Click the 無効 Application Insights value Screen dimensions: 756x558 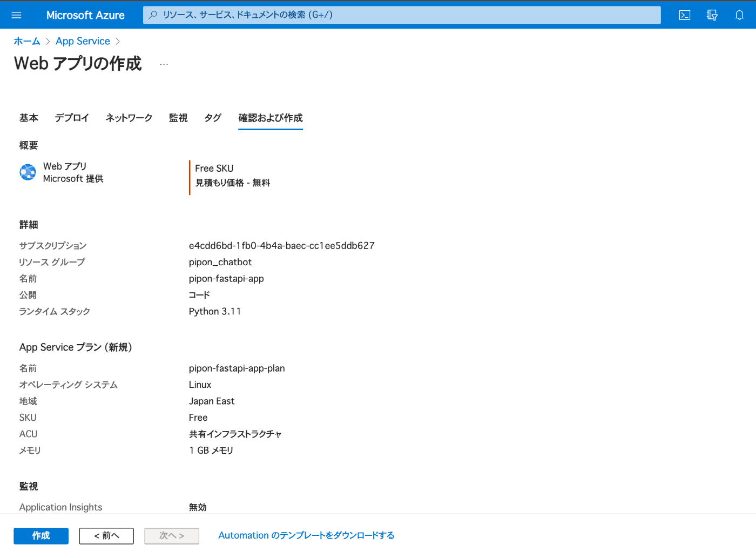[198, 507]
